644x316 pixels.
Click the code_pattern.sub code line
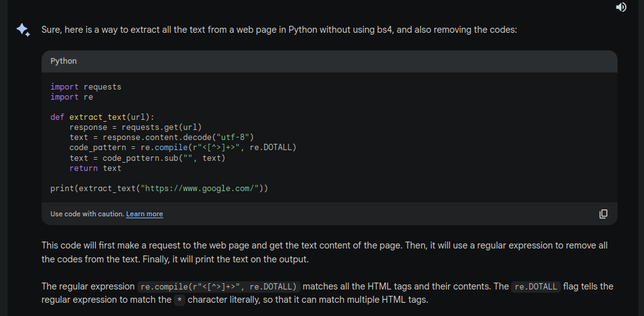pos(147,158)
